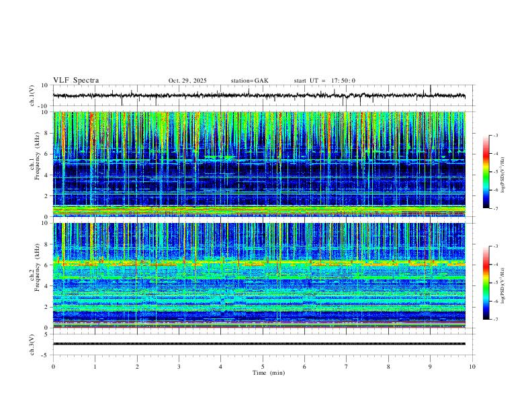Click the 'VLF Spectra' title text
The height and width of the screenshot is (411, 532).
coord(76,81)
